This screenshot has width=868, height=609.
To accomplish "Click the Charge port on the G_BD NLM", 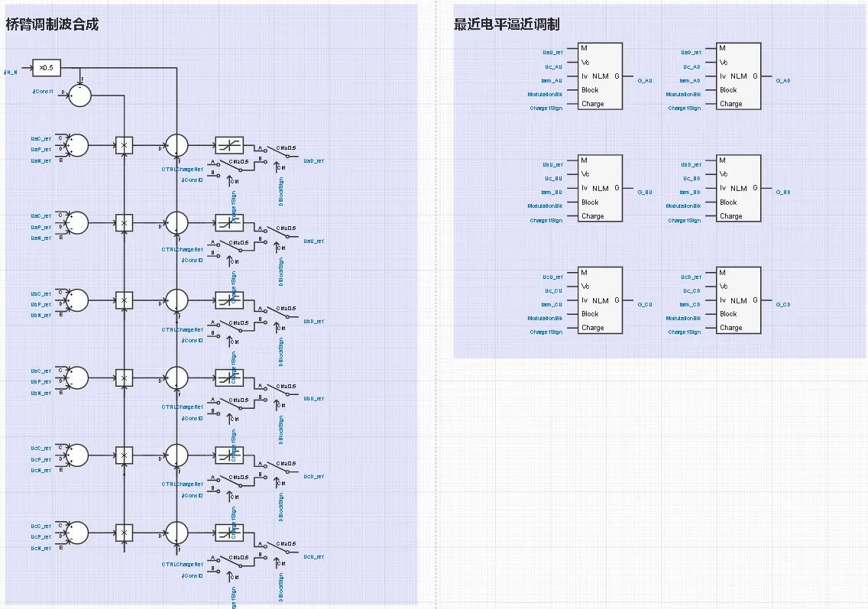I will point(730,216).
